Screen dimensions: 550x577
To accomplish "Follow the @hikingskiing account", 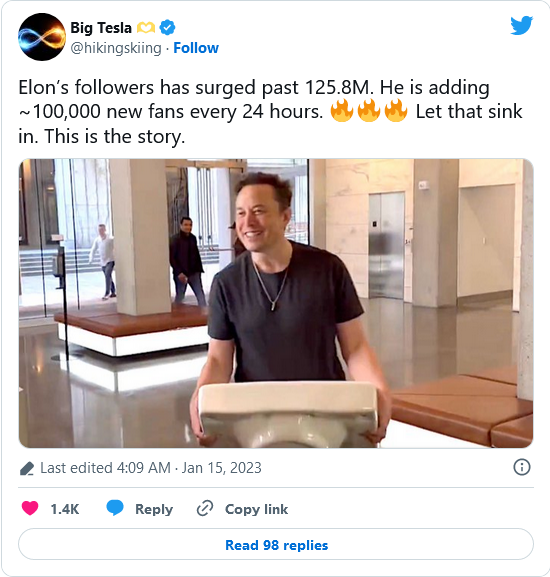I will tap(196, 48).
